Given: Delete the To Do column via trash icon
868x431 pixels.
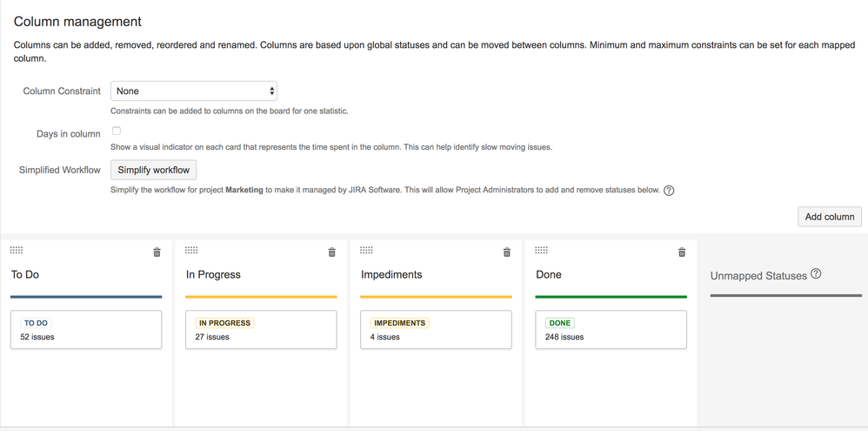Looking at the screenshot, I should point(157,252).
